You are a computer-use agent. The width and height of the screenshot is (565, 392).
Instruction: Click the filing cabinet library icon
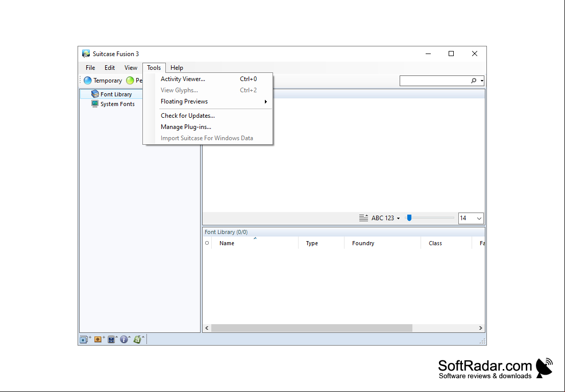pos(111,339)
